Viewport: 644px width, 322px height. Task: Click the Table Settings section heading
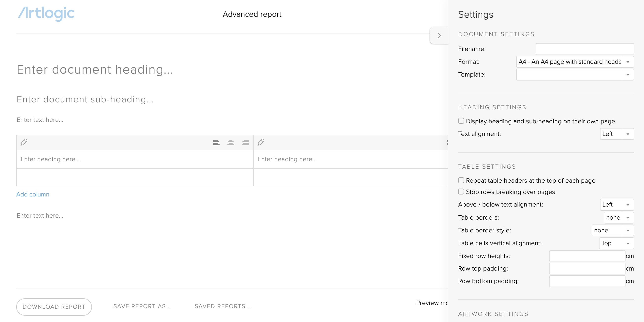(x=487, y=167)
